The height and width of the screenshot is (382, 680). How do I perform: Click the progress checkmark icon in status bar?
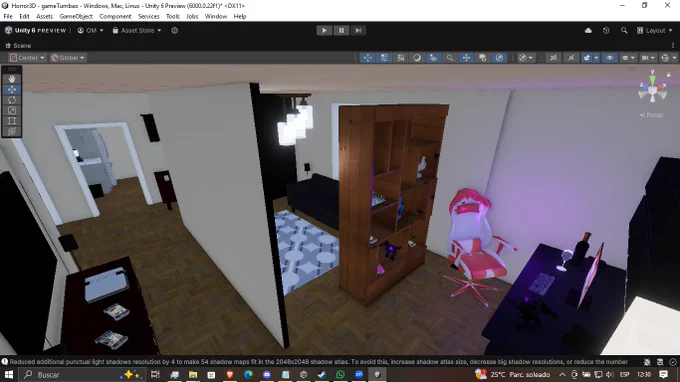pos(673,362)
